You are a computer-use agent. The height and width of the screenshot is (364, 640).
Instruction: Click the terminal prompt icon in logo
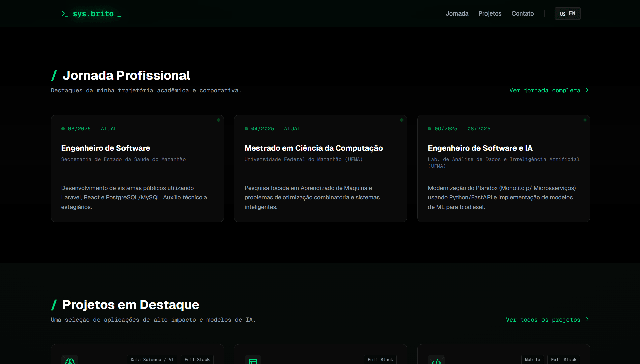coord(65,13)
